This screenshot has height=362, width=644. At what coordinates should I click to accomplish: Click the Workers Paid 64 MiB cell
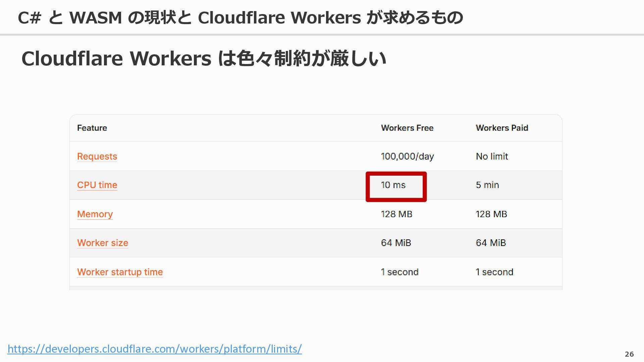(491, 243)
